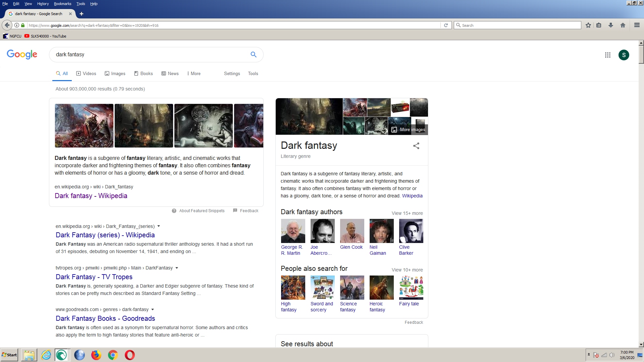The image size is (644, 362).
Task: Select Clive Barker author photo
Action: (411, 231)
